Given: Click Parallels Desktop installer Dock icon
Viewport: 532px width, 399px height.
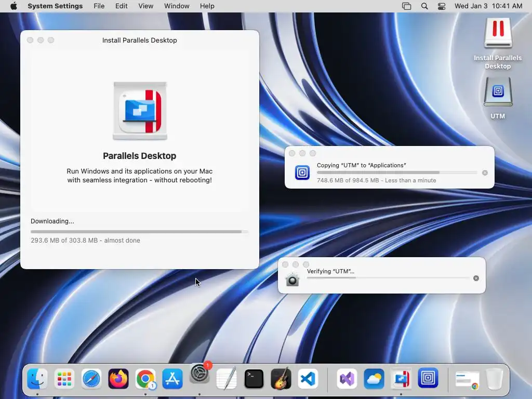Looking at the screenshot, I should tap(401, 378).
